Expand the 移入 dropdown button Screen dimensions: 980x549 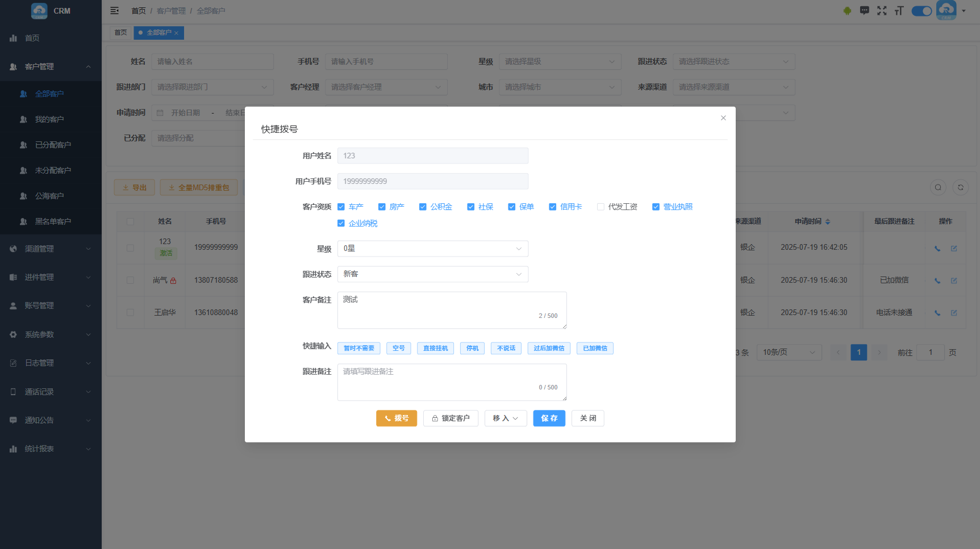point(505,418)
